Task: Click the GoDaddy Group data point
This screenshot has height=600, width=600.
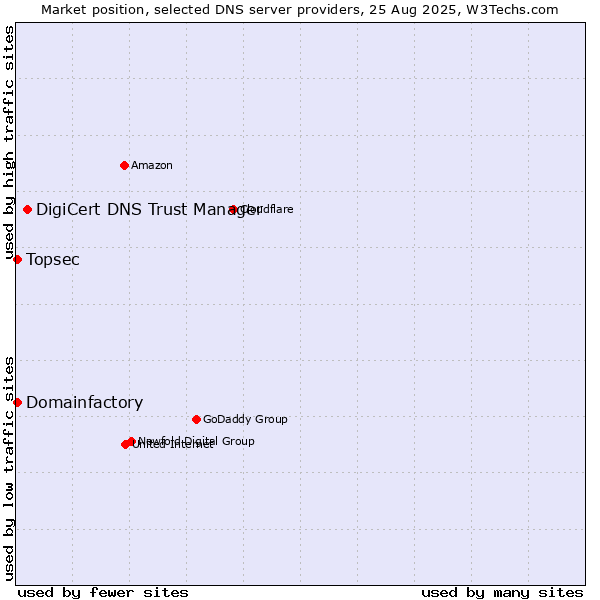Action: click(x=196, y=420)
